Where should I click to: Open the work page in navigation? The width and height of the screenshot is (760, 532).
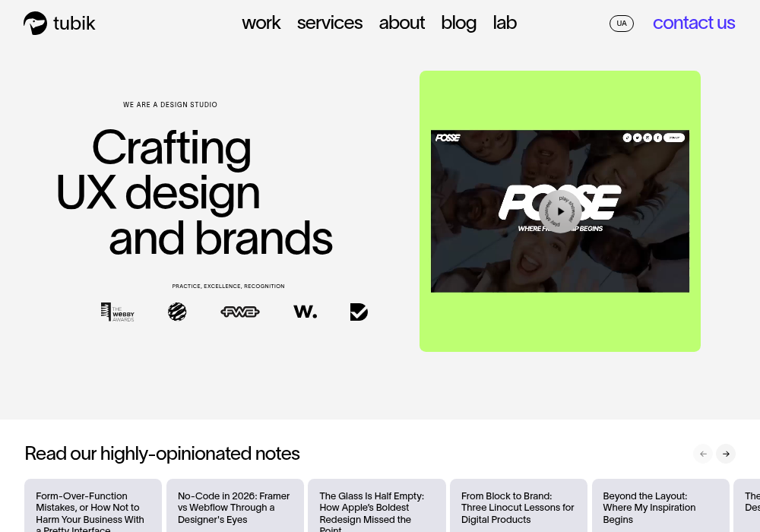click(261, 23)
